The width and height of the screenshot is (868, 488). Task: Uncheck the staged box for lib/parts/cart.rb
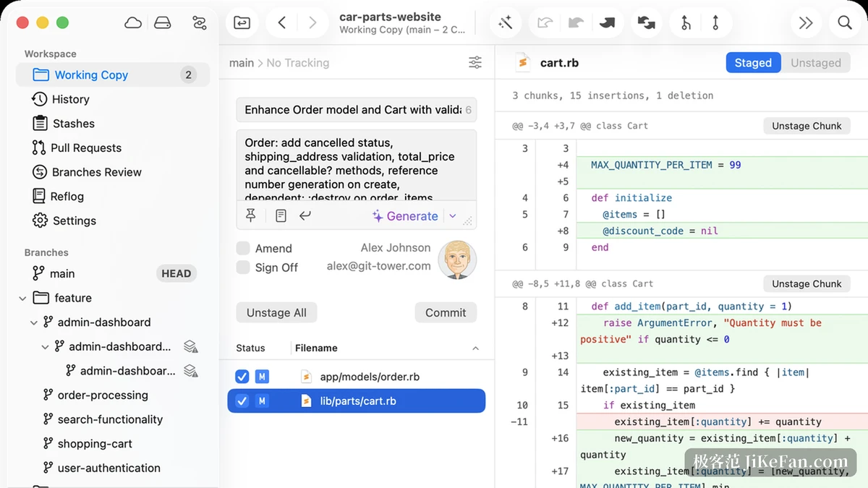point(242,401)
